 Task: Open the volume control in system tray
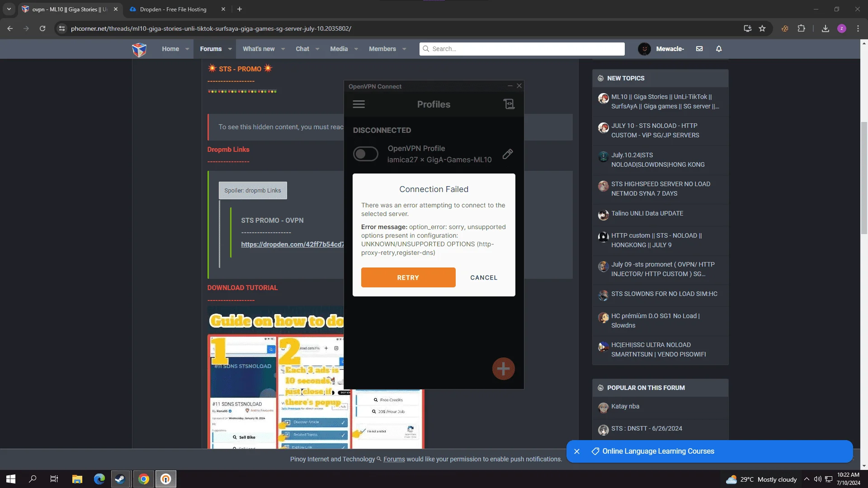(817, 479)
